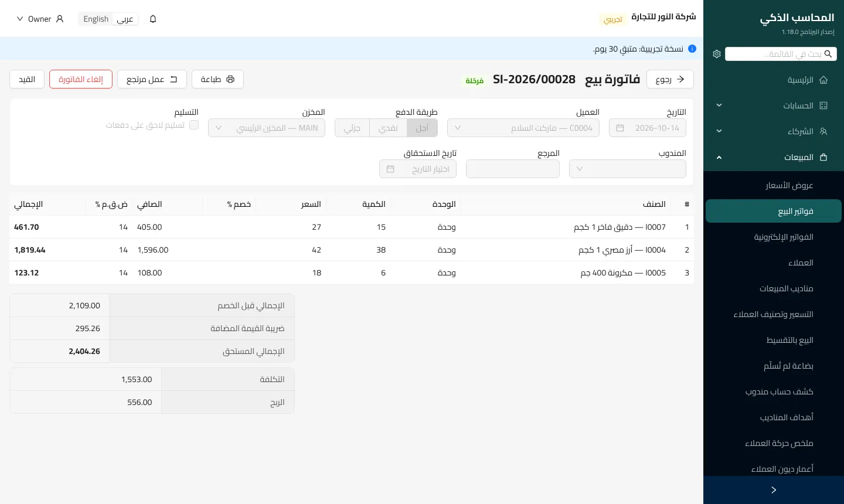Screen dimensions: 844x504
Task: Open كشف حساب مندوب menu item
Action: tap(774, 391)
